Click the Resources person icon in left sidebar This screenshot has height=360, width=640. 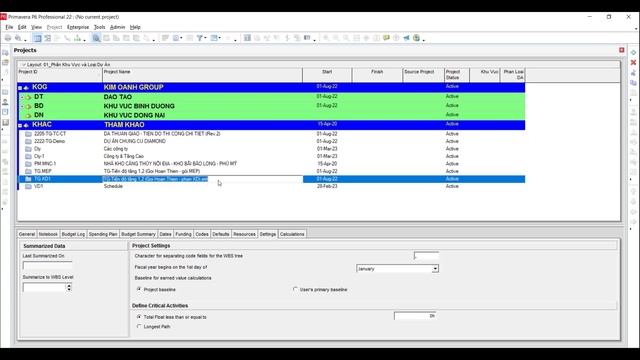click(x=5, y=102)
